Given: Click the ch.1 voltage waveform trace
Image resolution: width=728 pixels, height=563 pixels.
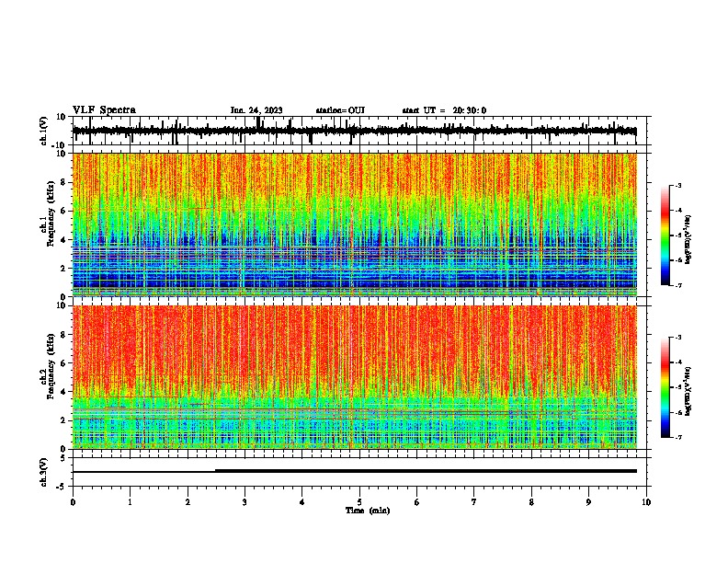Looking at the screenshot, I should coord(354,131).
